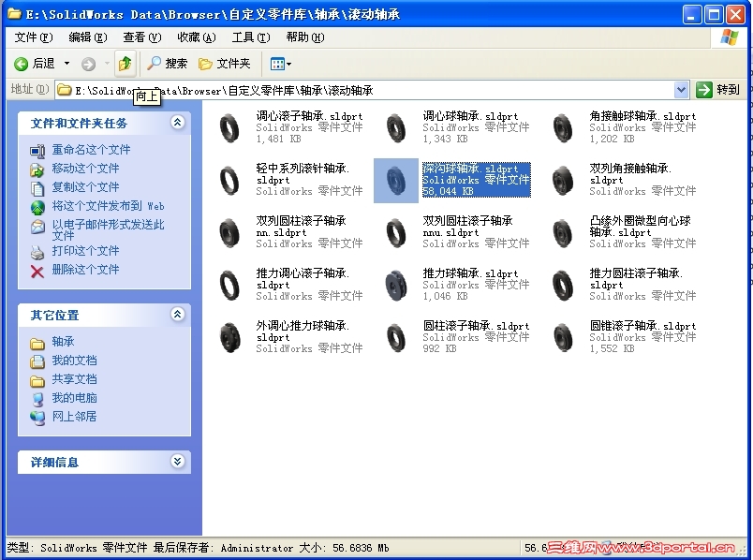Click 以电子邮件形式发送此文件 link
753x560 pixels.
(108, 229)
